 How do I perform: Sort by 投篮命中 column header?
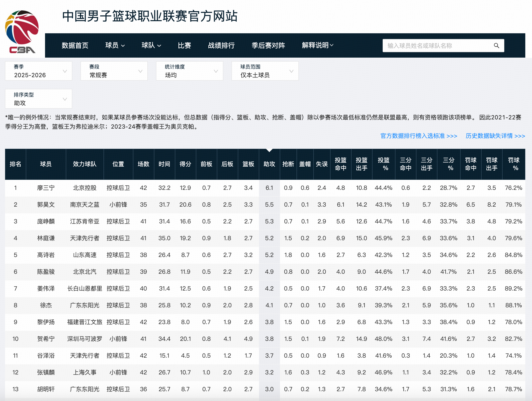[x=341, y=164]
